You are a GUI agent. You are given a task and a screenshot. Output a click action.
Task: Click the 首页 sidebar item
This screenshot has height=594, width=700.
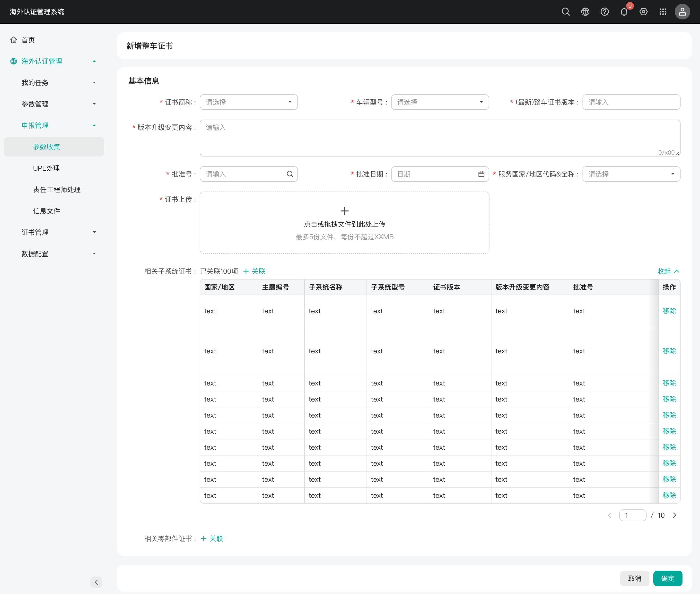54,40
